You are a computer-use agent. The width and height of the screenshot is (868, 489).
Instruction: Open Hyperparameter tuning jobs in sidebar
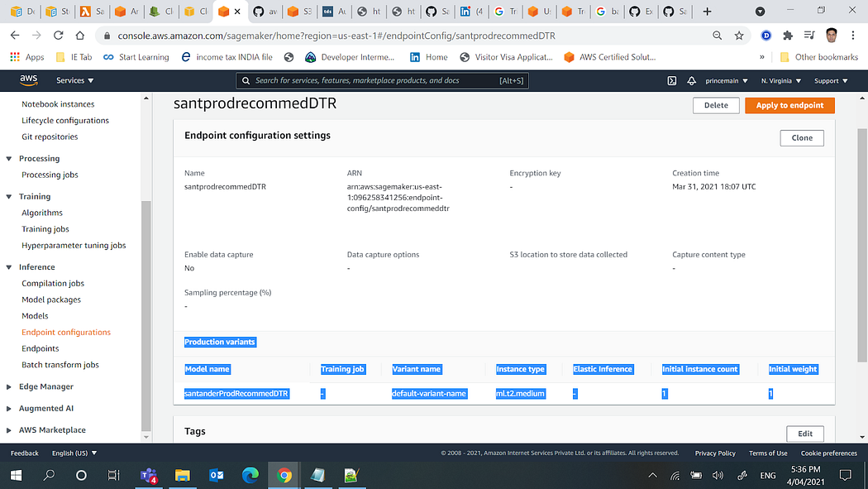tap(73, 246)
